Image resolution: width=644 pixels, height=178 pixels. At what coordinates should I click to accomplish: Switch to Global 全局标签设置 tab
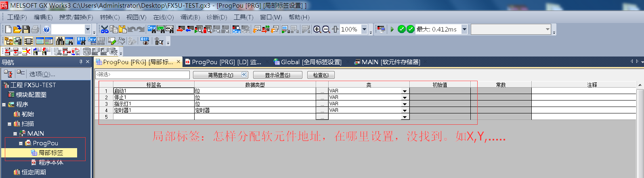308,62
